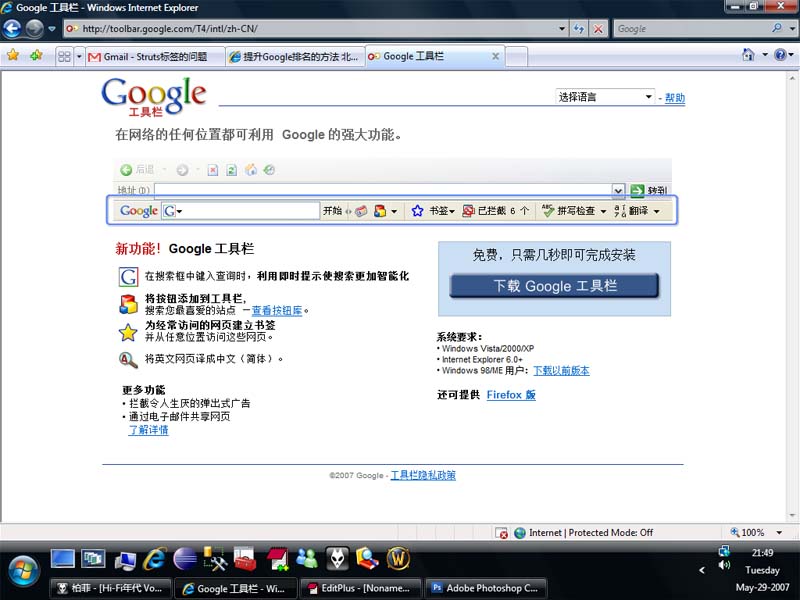Click the sample toolbar search field
Viewport: 800px width, 600px height.
pos(241,211)
